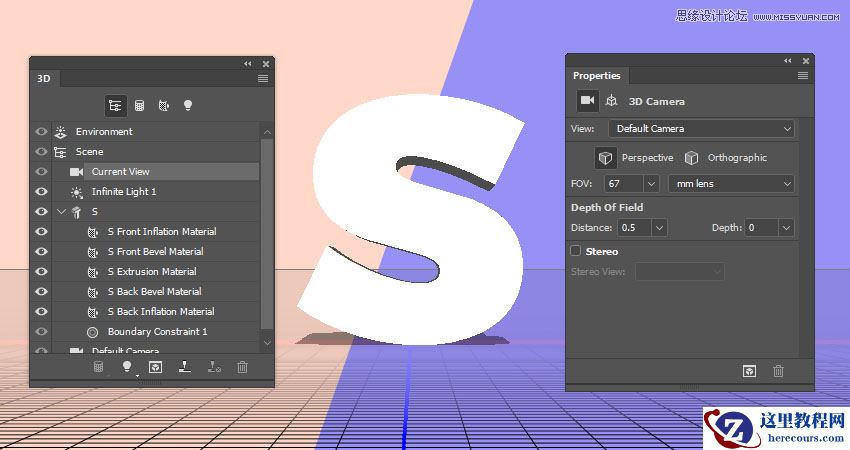The width and height of the screenshot is (850, 450).
Task: Open the Depth value dropdown arrow
Action: pos(787,228)
